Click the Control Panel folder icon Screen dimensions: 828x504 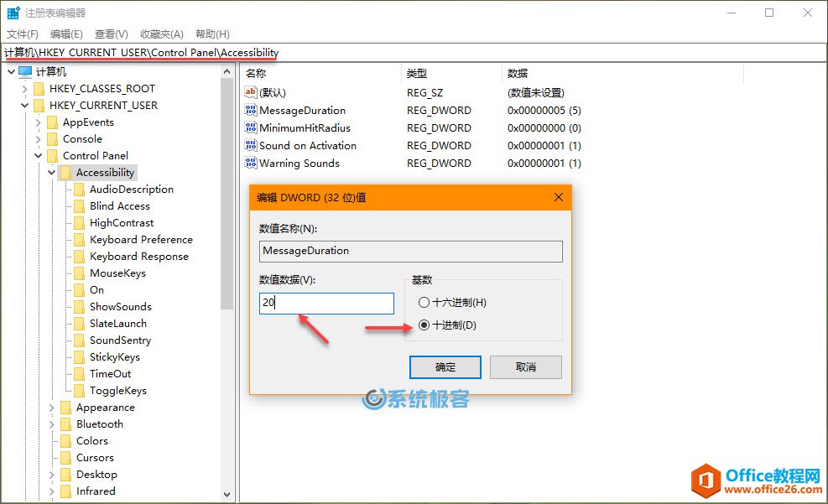pyautogui.click(x=52, y=156)
